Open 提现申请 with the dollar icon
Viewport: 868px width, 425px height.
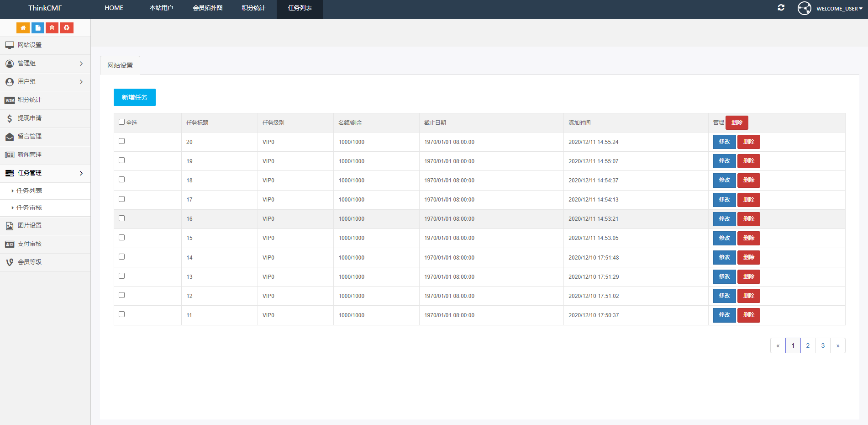pos(30,118)
